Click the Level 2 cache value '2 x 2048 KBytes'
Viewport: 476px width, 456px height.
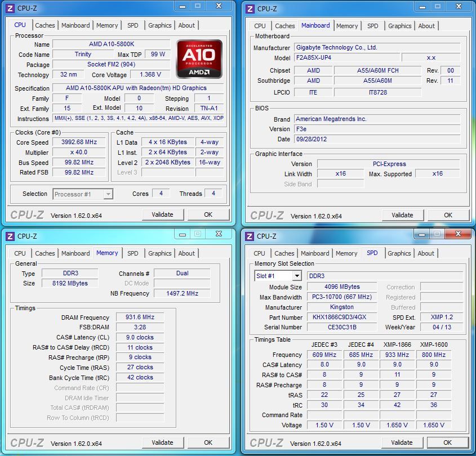coord(168,162)
